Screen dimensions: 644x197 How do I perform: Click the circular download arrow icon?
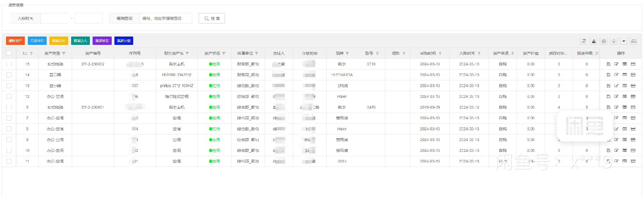click(x=613, y=41)
